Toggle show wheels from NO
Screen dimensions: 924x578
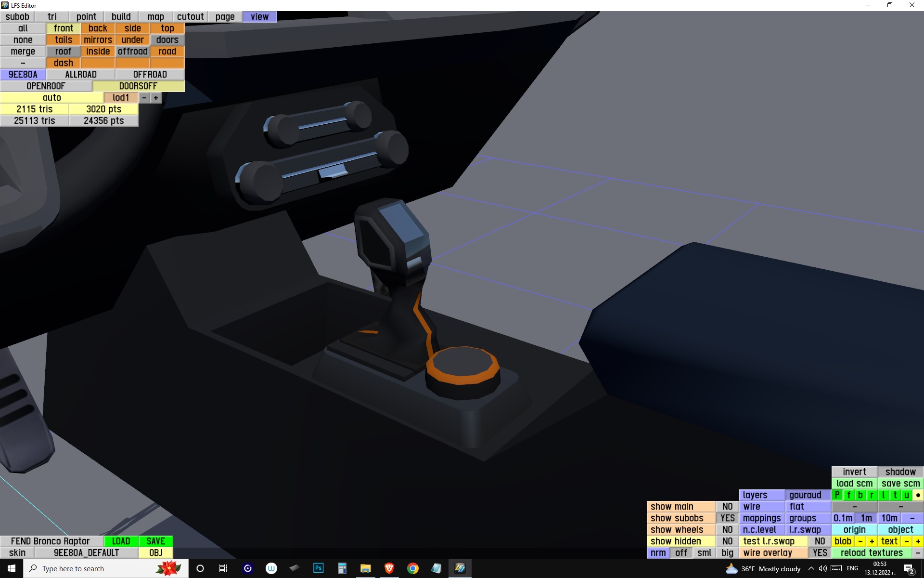point(727,530)
